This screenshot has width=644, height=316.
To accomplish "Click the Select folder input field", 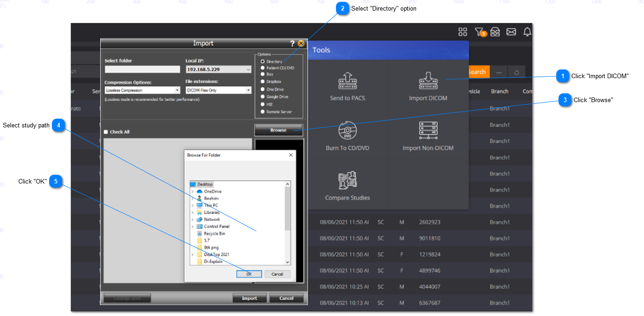I will tap(142, 69).
